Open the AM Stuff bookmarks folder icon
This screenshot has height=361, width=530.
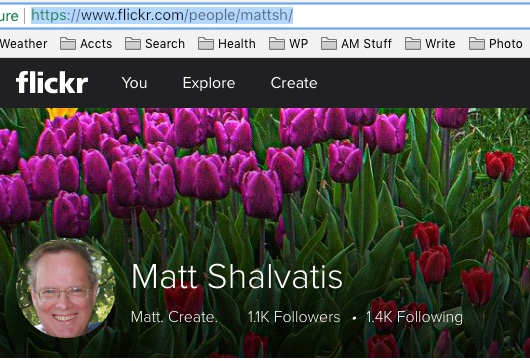[x=329, y=44]
